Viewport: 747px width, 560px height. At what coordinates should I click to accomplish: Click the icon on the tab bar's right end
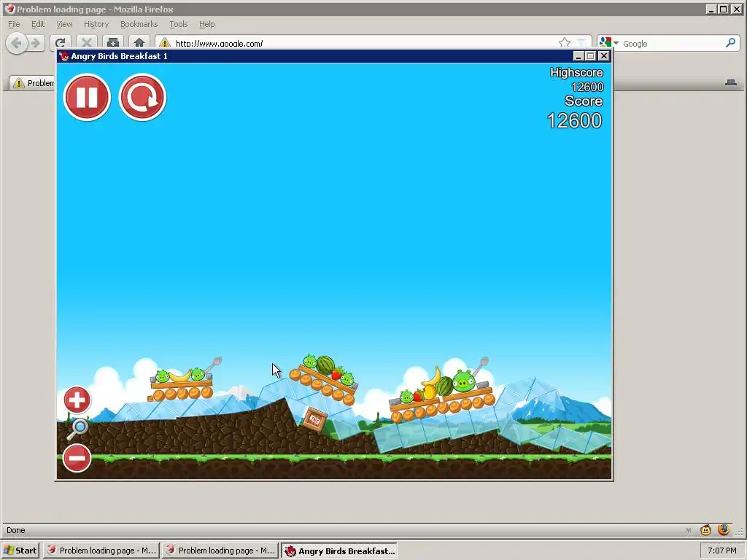click(x=731, y=83)
